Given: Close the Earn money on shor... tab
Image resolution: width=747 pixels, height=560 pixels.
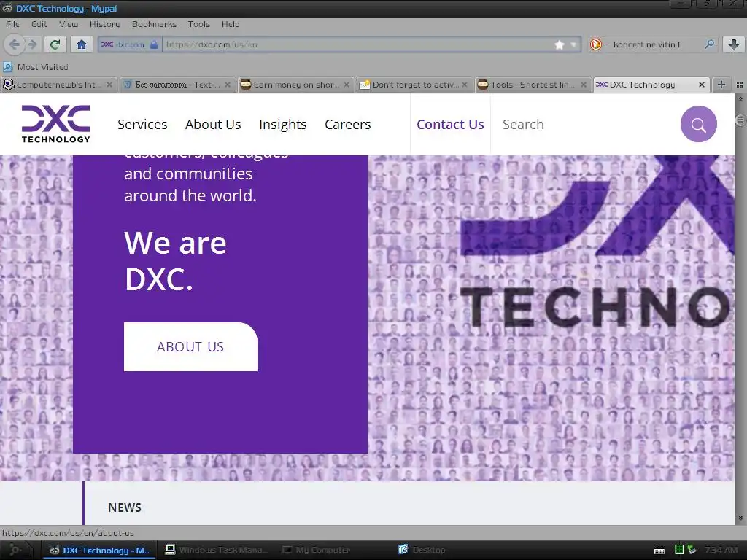Looking at the screenshot, I should click(x=347, y=85).
